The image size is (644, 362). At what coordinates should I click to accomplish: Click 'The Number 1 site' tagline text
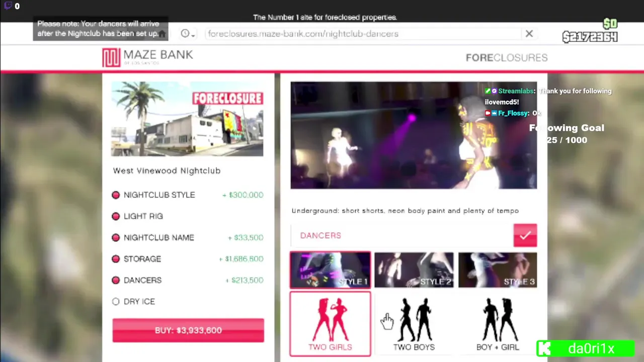click(325, 17)
